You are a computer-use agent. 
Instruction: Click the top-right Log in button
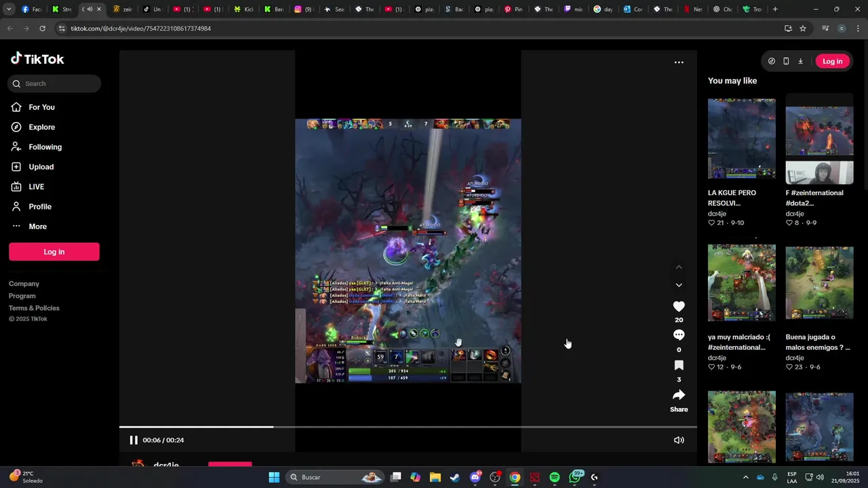pos(832,61)
